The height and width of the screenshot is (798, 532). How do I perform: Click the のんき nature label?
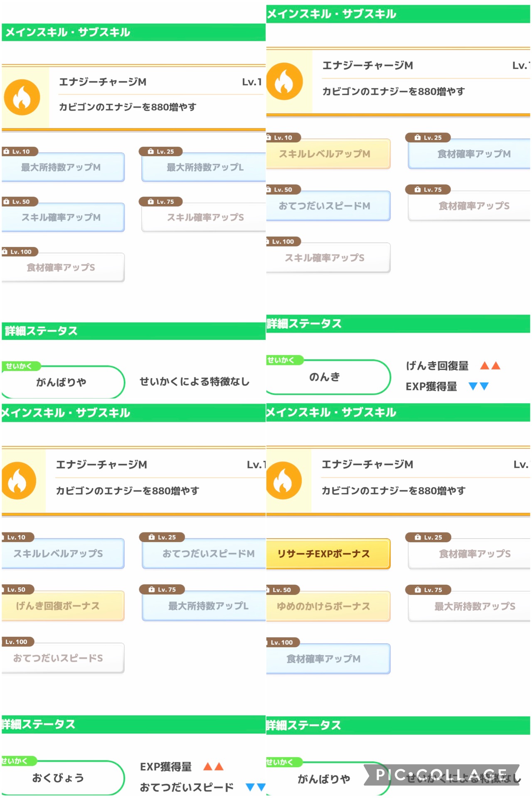click(325, 377)
